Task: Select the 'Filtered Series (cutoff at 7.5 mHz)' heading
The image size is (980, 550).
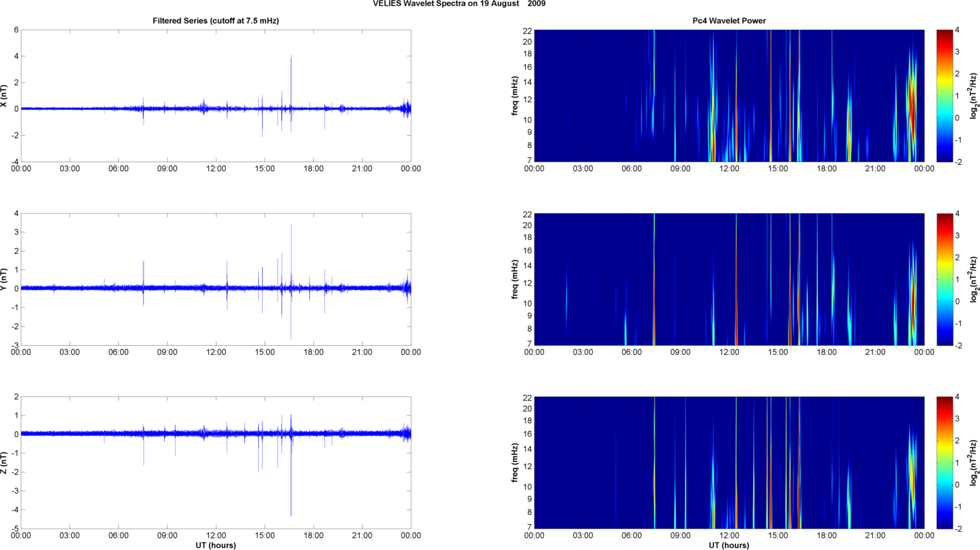Action: 215,21
